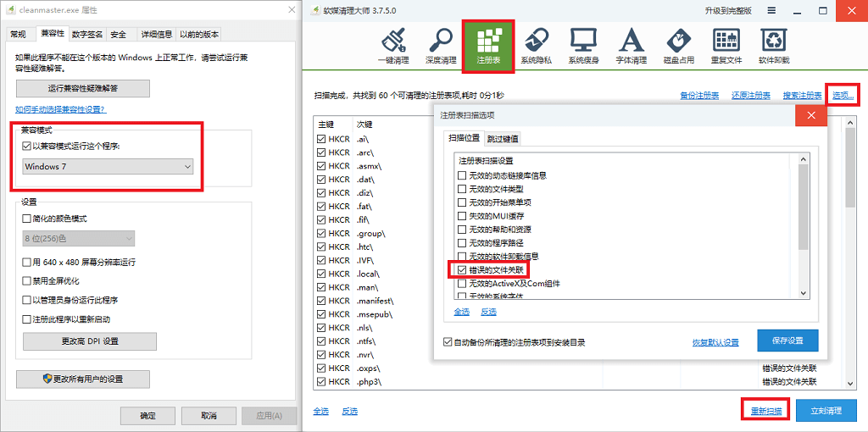Click the 软媒清理大师 app logo icon

click(315, 10)
